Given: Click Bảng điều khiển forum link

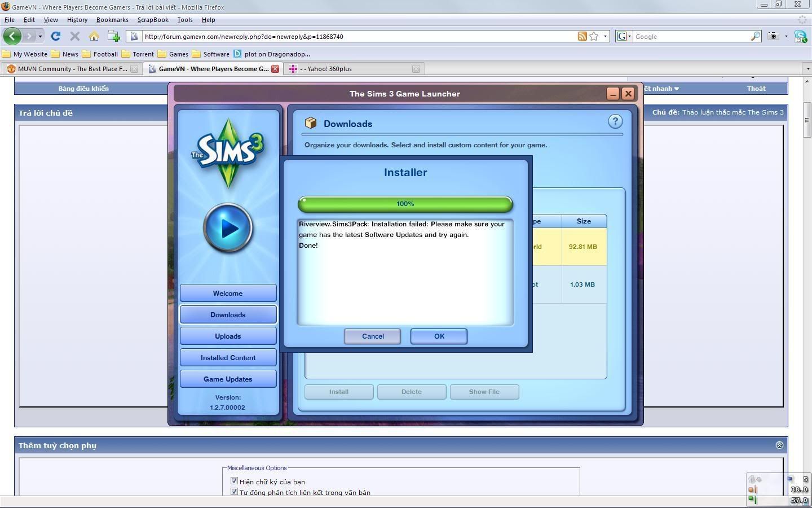Looking at the screenshot, I should tap(83, 89).
